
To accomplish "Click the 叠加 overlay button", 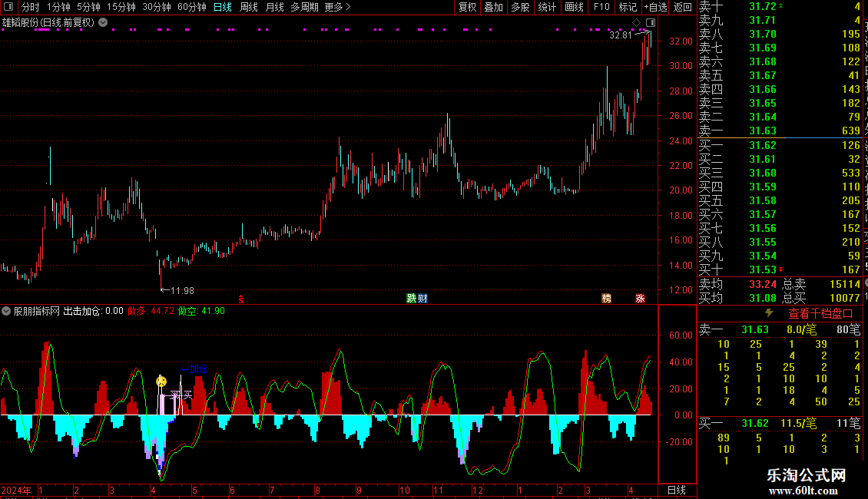I will click(x=493, y=7).
